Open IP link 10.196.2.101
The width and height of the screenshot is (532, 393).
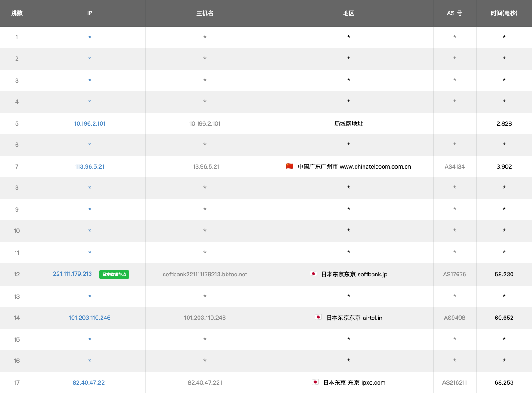pyautogui.click(x=90, y=124)
